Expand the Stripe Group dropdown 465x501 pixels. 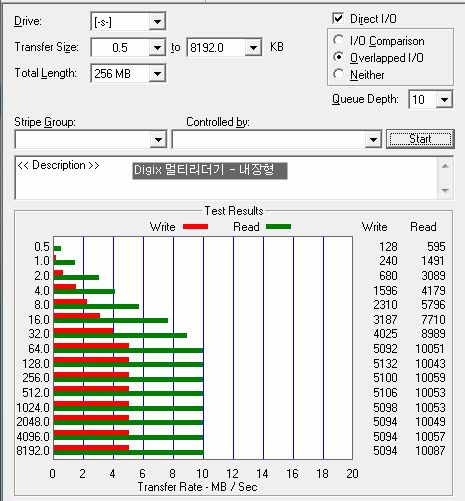[158, 139]
